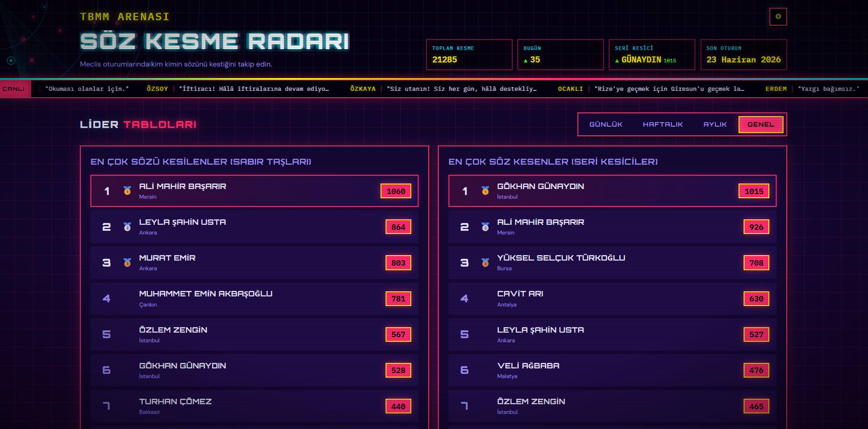Select Özlem Zengin row with score 465
The image size is (868, 429).
coord(612,406)
